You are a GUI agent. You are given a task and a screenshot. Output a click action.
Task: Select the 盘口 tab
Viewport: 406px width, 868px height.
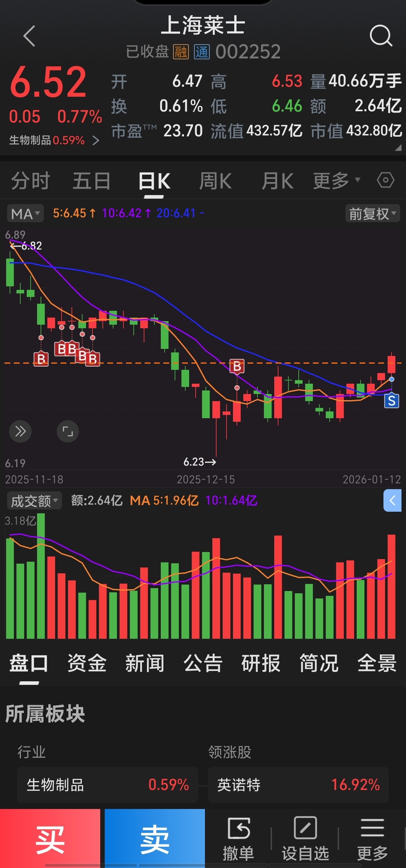(29, 663)
